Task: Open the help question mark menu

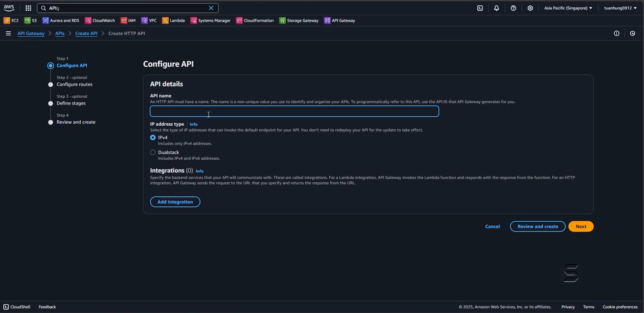Action: 513,8
